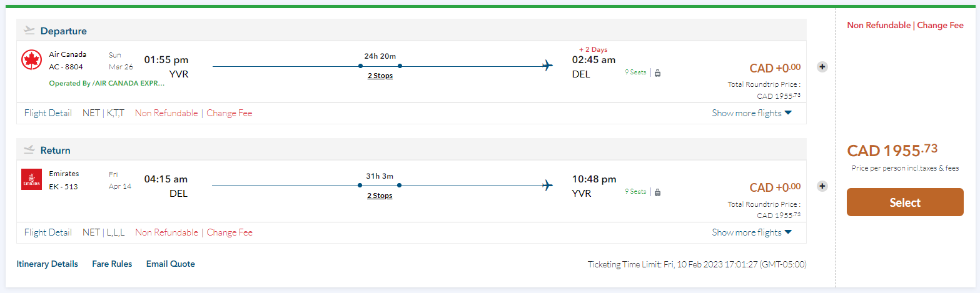The height and width of the screenshot is (293, 980).
Task: Open the 2 Stops details for return flight
Action: coord(380,196)
